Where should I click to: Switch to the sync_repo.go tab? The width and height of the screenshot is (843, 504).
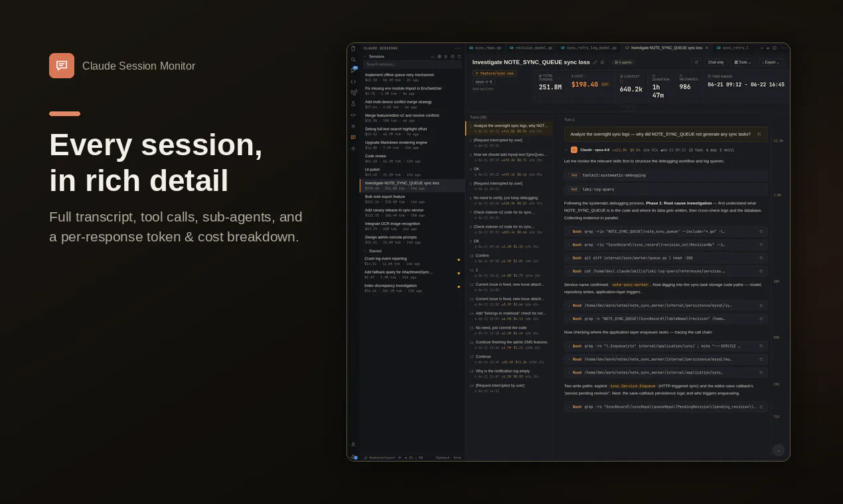pyautogui.click(x=485, y=48)
